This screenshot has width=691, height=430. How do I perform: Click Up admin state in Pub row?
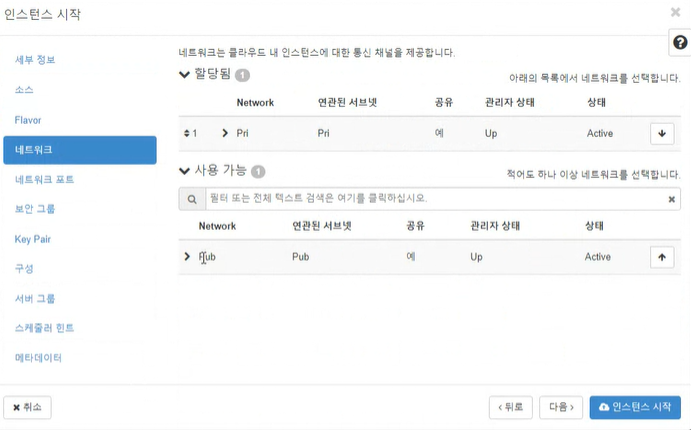tap(476, 257)
